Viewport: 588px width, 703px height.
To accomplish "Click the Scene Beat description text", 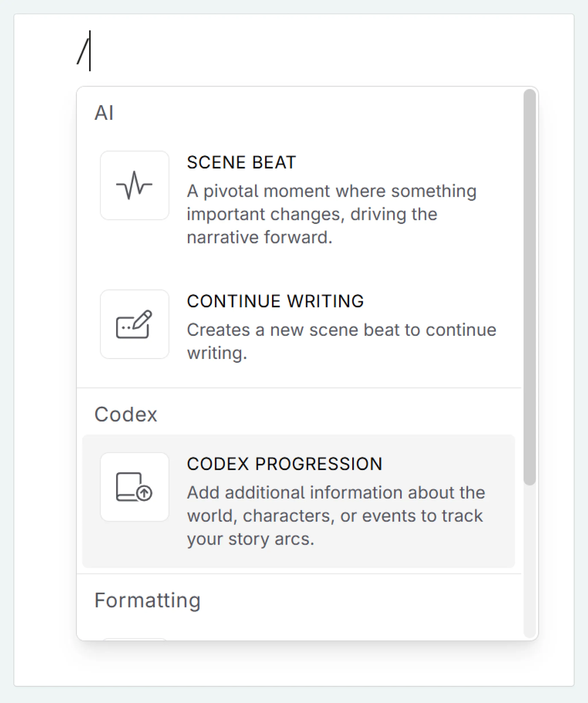I will click(x=331, y=213).
